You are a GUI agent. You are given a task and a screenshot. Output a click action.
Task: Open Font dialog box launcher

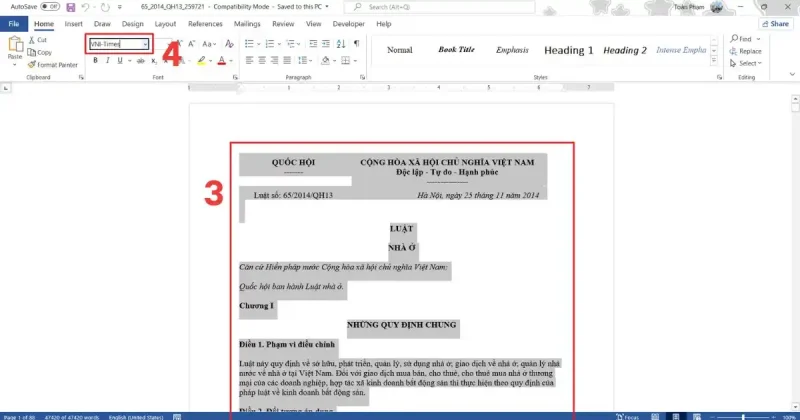click(235, 78)
